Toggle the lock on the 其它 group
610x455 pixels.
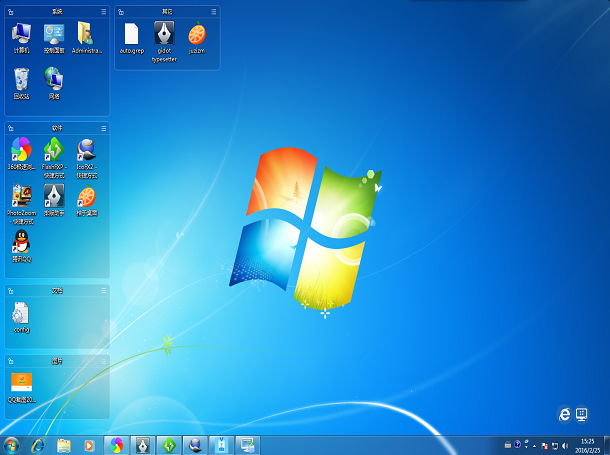tap(121, 12)
